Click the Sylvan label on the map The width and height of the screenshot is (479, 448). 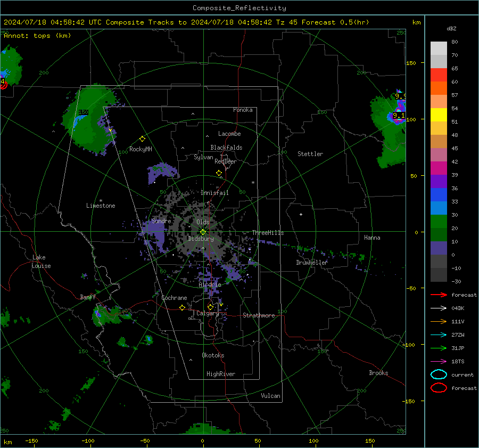tap(203, 157)
